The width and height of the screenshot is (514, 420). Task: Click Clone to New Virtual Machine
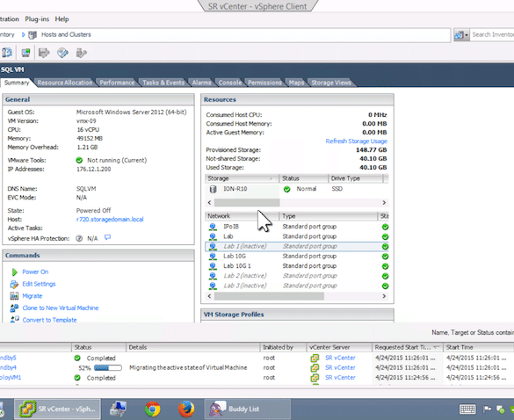61,308
